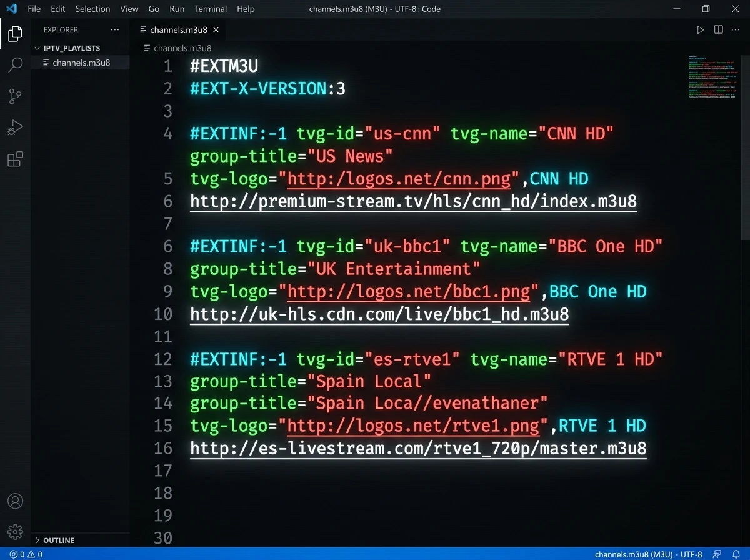Click line number 16 in the gutter
This screenshot has height=560, width=750.
pos(163,449)
